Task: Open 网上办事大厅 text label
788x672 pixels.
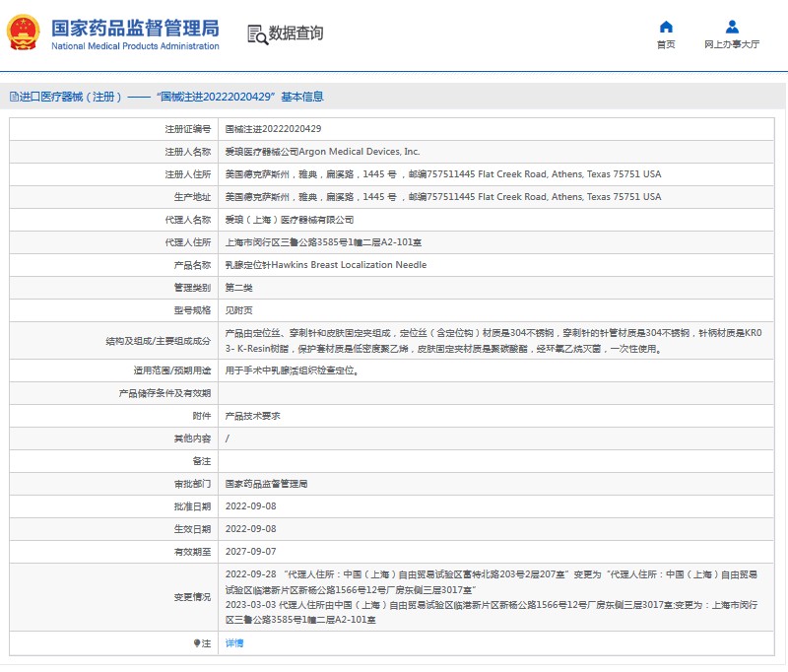Action: point(732,44)
